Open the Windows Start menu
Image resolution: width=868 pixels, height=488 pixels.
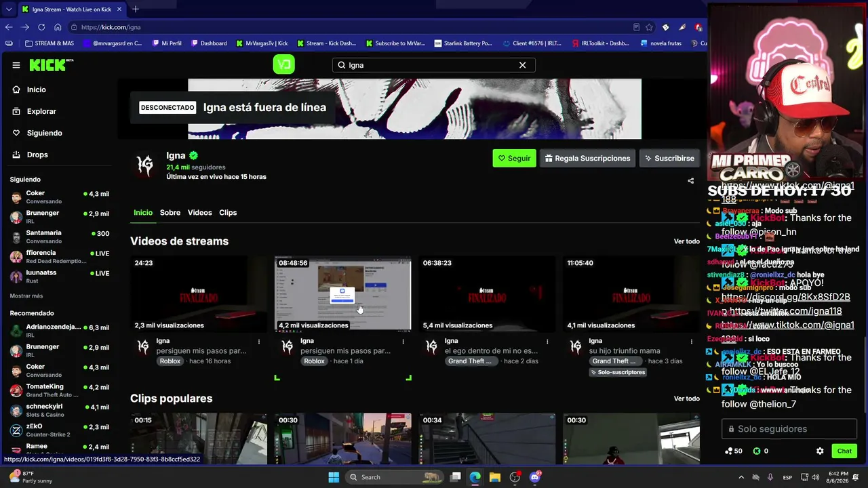(334, 477)
